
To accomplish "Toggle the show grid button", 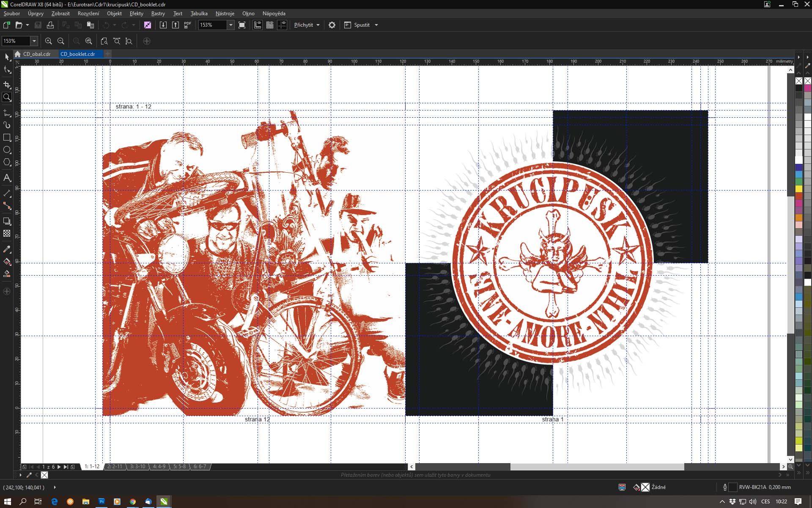I will coord(270,25).
